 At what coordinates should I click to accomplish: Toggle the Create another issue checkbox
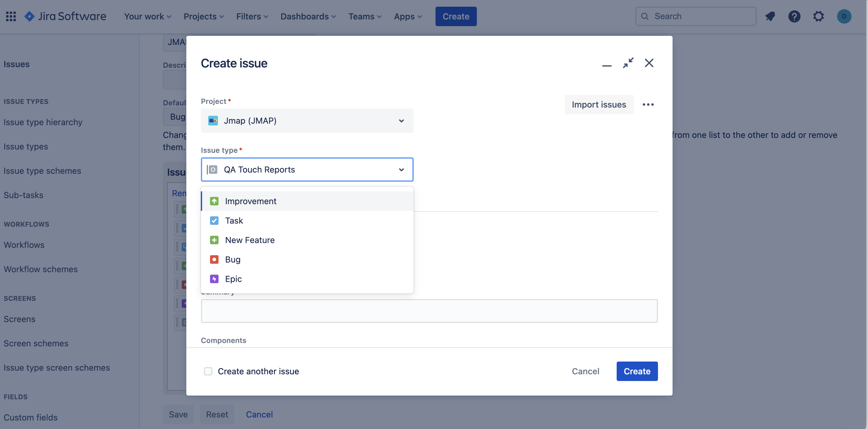(x=208, y=371)
